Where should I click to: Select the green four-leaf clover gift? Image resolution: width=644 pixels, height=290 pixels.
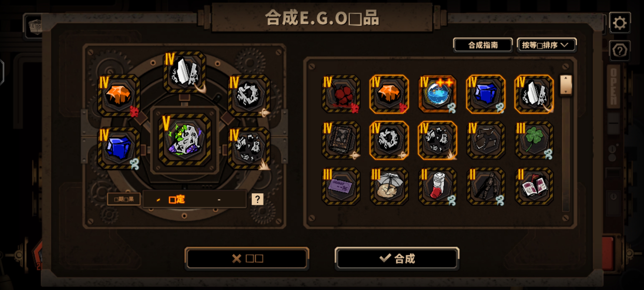click(x=534, y=140)
